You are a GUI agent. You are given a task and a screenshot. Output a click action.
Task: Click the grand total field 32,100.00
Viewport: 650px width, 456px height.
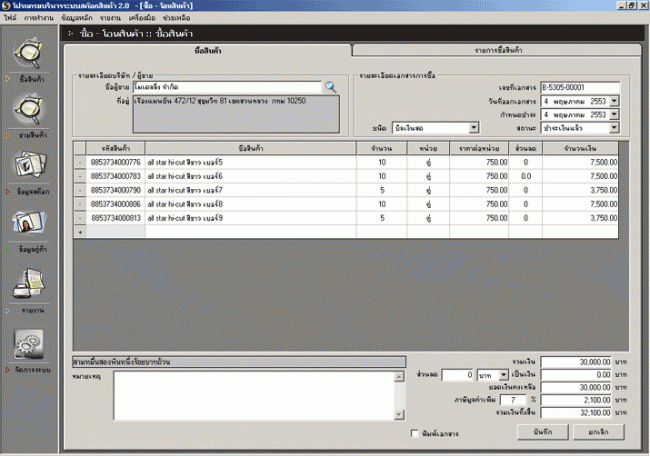tap(576, 413)
